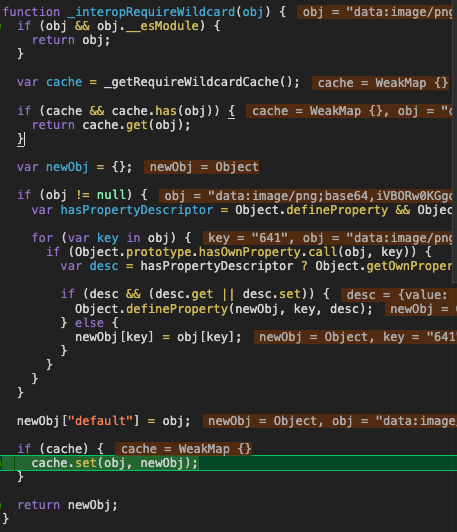The height and width of the screenshot is (532, 457).
Task: Click the newObj["default"] = obj assignment
Action: coord(104,421)
